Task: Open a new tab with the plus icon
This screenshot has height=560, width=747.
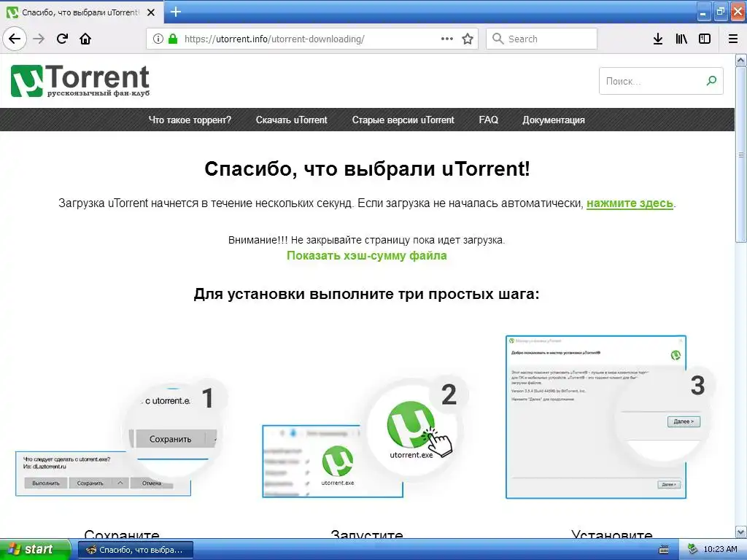Action: pos(175,12)
